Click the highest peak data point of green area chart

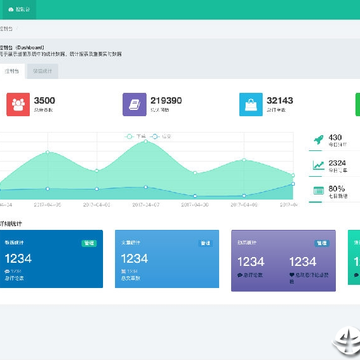[146, 141]
